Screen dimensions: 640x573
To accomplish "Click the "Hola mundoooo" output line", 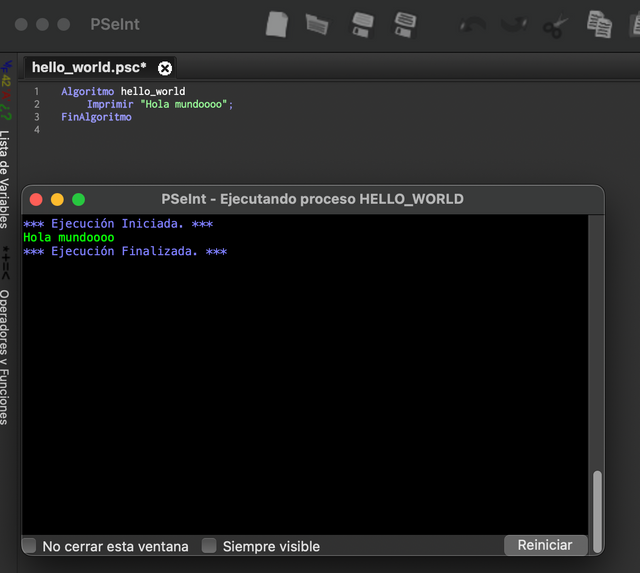I will 69,238.
